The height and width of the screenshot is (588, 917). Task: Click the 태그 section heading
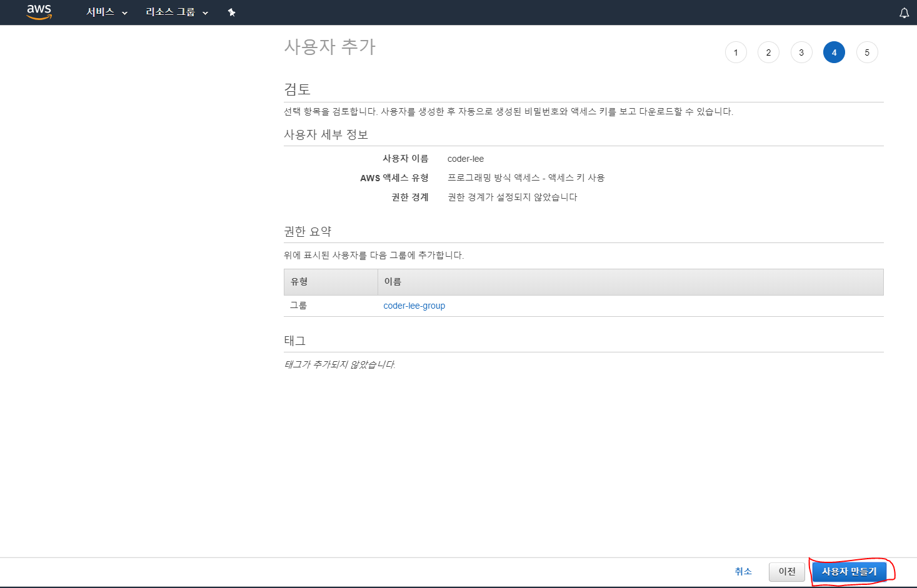pos(295,341)
